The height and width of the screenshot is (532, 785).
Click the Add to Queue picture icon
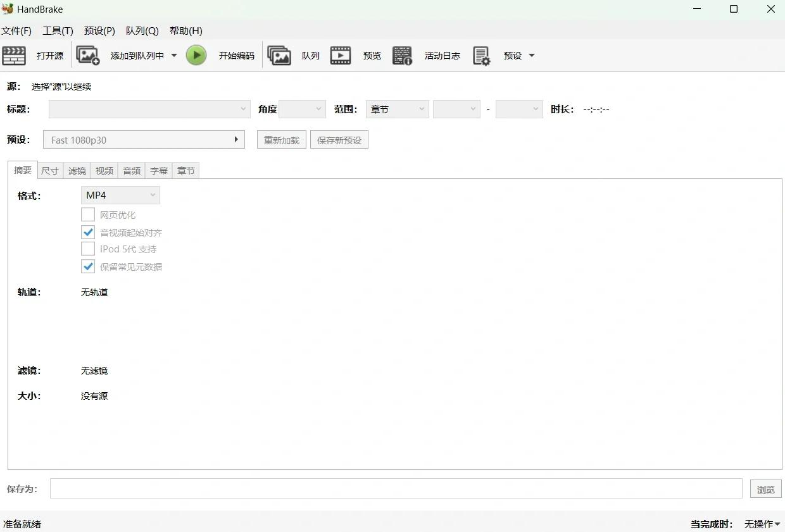click(88, 56)
